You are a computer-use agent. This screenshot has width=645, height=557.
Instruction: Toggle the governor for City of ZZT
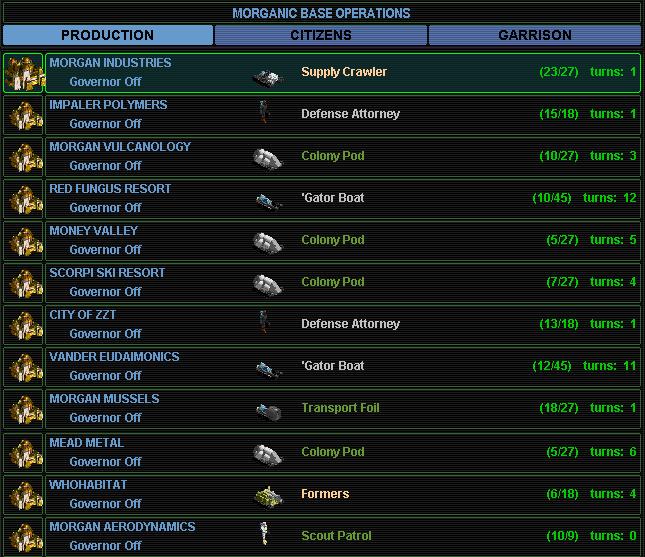105,334
